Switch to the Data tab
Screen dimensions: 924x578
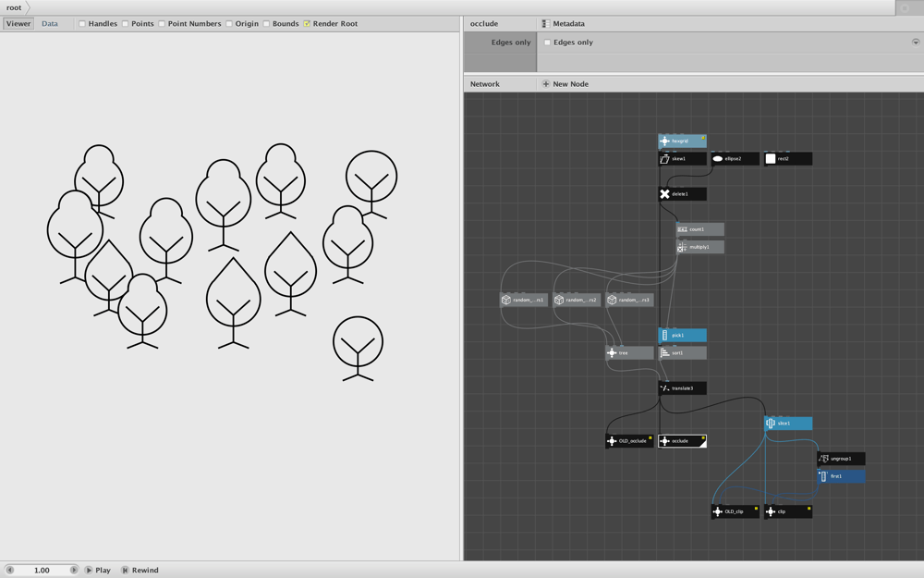click(x=50, y=24)
